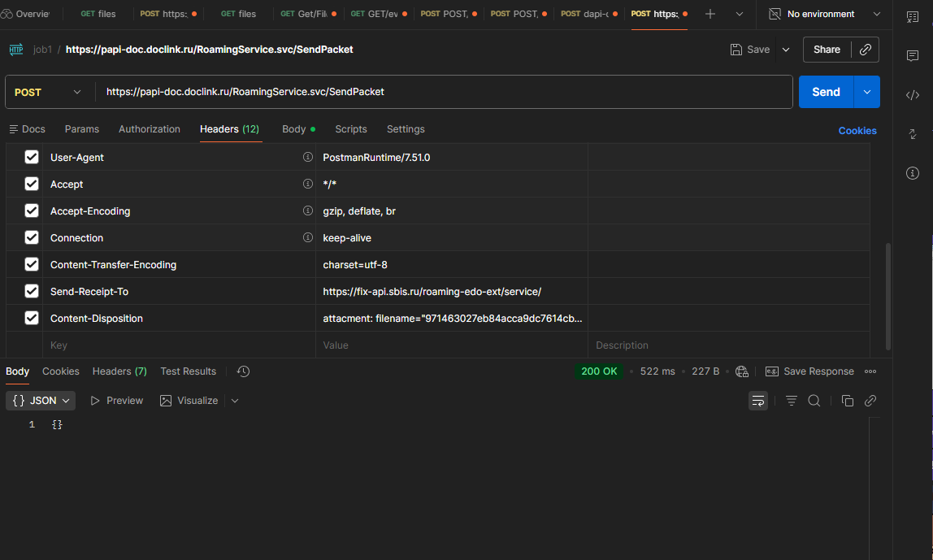Click the blue Send button
The height and width of the screenshot is (560, 933).
[x=826, y=92]
